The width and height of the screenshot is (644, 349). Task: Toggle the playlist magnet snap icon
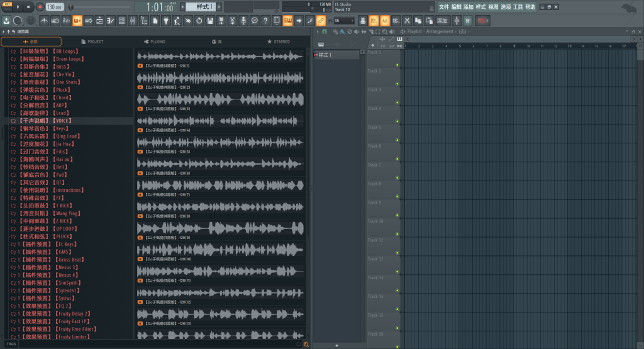325,31
